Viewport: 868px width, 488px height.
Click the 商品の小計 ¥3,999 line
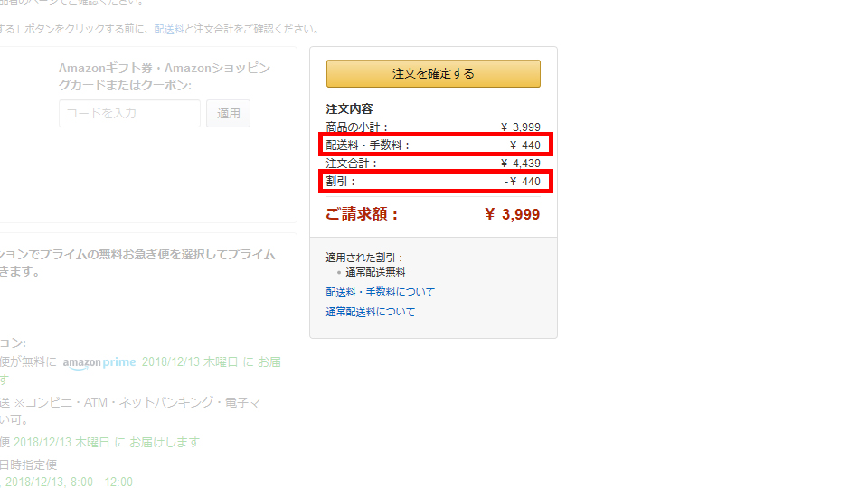433,127
